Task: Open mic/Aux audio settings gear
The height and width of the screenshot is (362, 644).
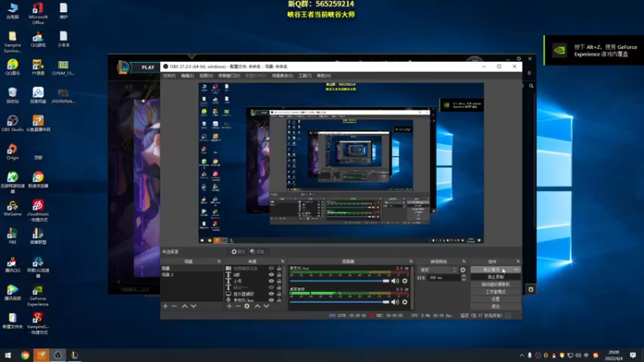Action: [405, 281]
